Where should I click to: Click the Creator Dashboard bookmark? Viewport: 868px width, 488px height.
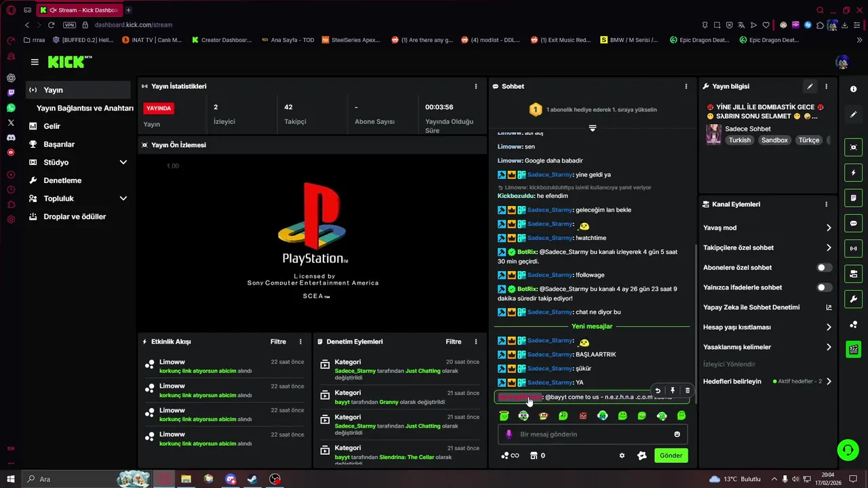(x=221, y=40)
